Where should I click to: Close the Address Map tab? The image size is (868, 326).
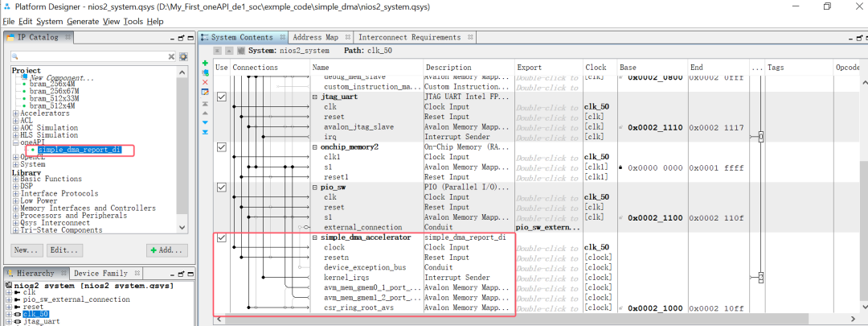(347, 37)
